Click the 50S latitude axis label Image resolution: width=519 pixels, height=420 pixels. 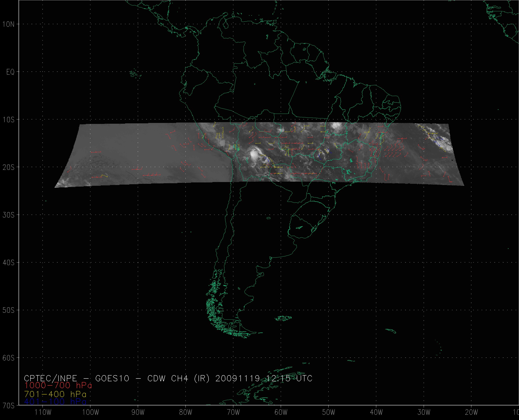(x=9, y=310)
